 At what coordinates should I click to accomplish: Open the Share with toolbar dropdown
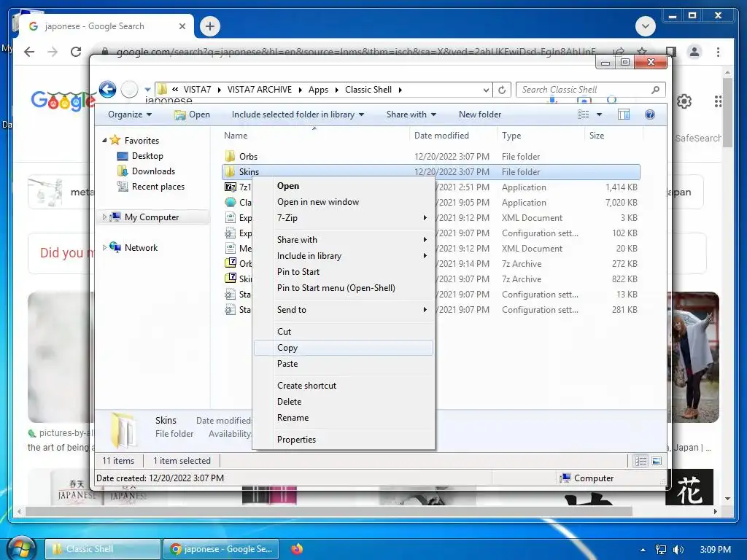(411, 114)
